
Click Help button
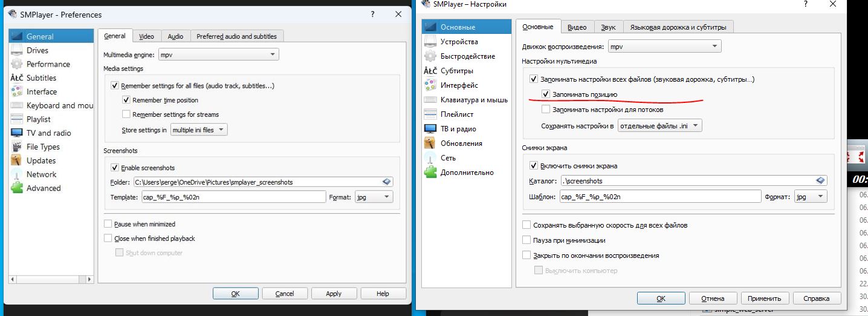pyautogui.click(x=383, y=294)
